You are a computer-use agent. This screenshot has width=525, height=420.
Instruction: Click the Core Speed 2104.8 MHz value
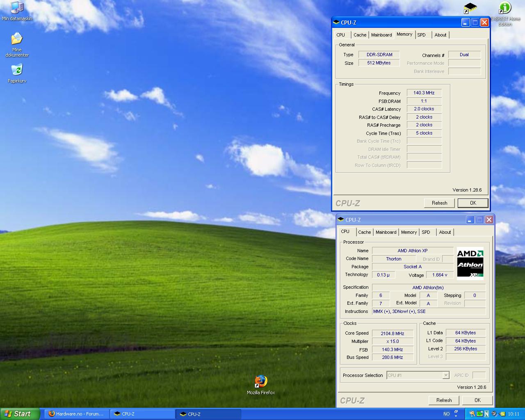[393, 333]
